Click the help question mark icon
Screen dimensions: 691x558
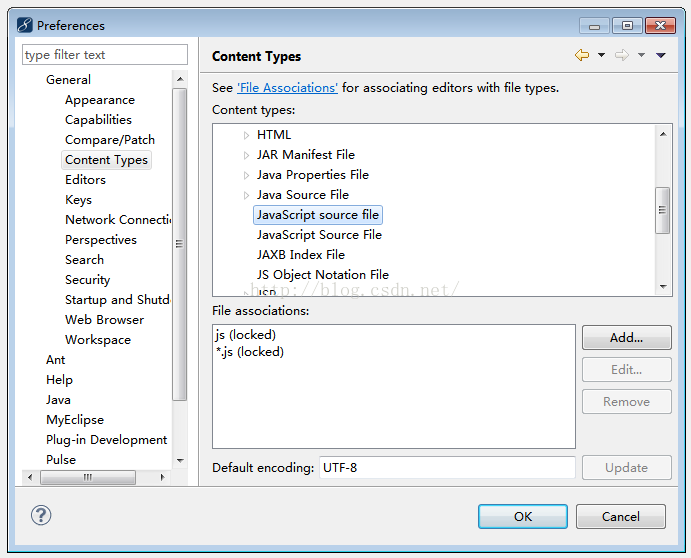pos(41,515)
